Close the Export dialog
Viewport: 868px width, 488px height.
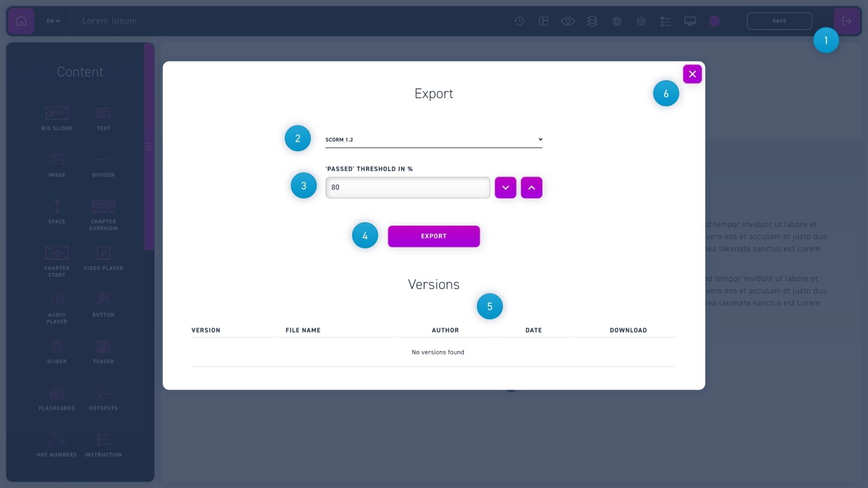tap(692, 74)
